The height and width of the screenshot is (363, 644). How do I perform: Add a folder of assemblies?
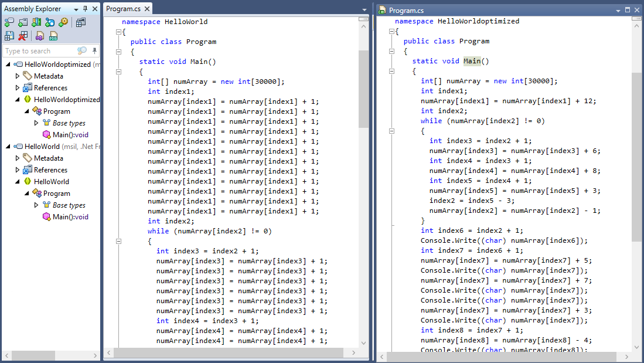[23, 22]
